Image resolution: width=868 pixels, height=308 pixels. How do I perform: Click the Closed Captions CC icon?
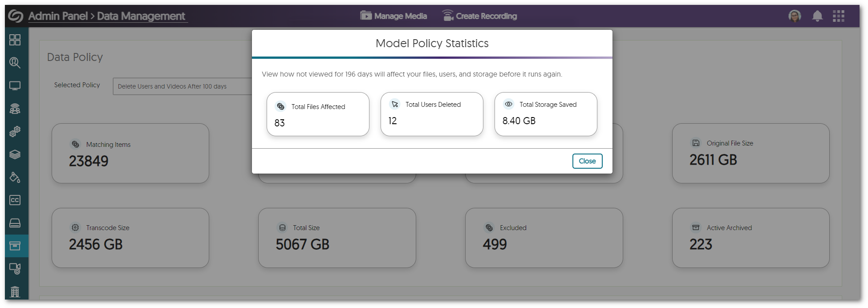[x=16, y=200]
